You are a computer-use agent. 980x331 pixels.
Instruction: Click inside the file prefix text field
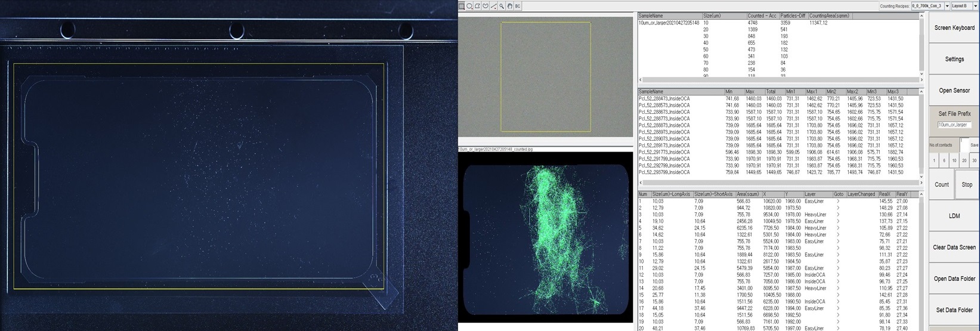(954, 125)
